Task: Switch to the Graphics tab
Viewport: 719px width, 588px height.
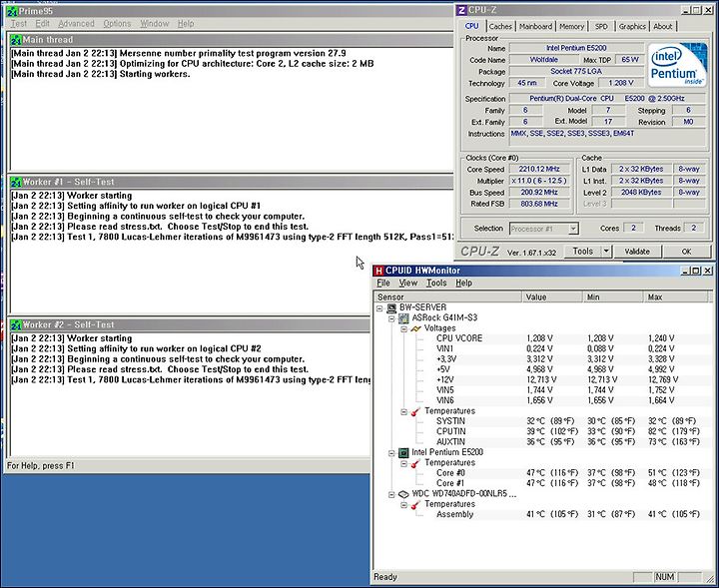Action: 632,27
